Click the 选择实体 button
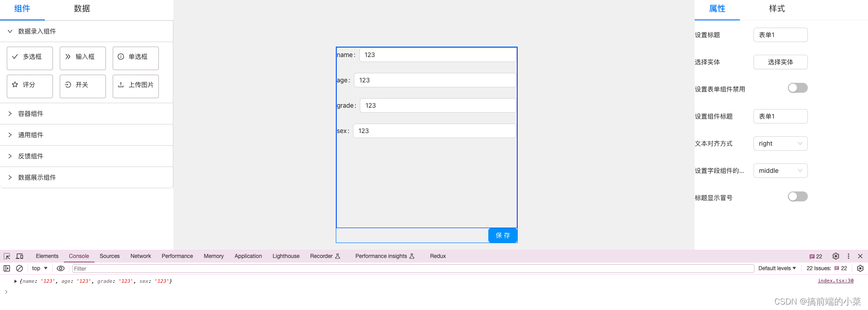The image size is (868, 310). [x=780, y=62]
